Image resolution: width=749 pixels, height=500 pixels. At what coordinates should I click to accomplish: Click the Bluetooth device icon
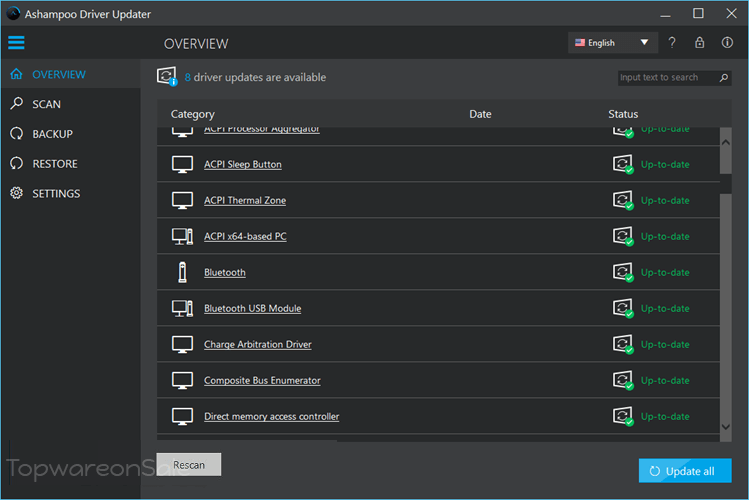pyautogui.click(x=182, y=272)
